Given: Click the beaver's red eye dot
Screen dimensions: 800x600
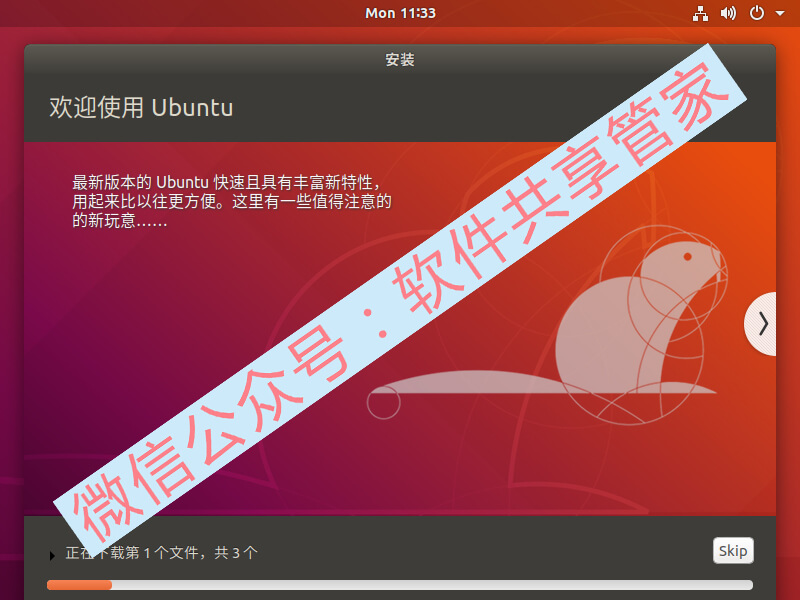Looking at the screenshot, I should (x=688, y=257).
